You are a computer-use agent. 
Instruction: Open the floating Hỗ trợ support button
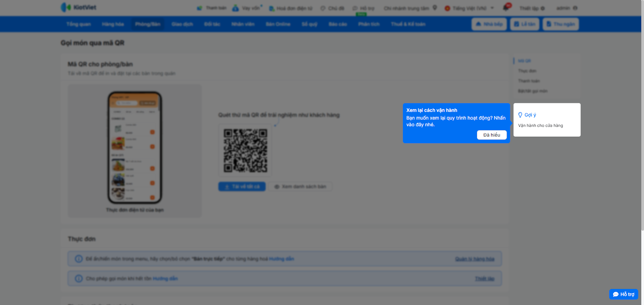coord(623,294)
